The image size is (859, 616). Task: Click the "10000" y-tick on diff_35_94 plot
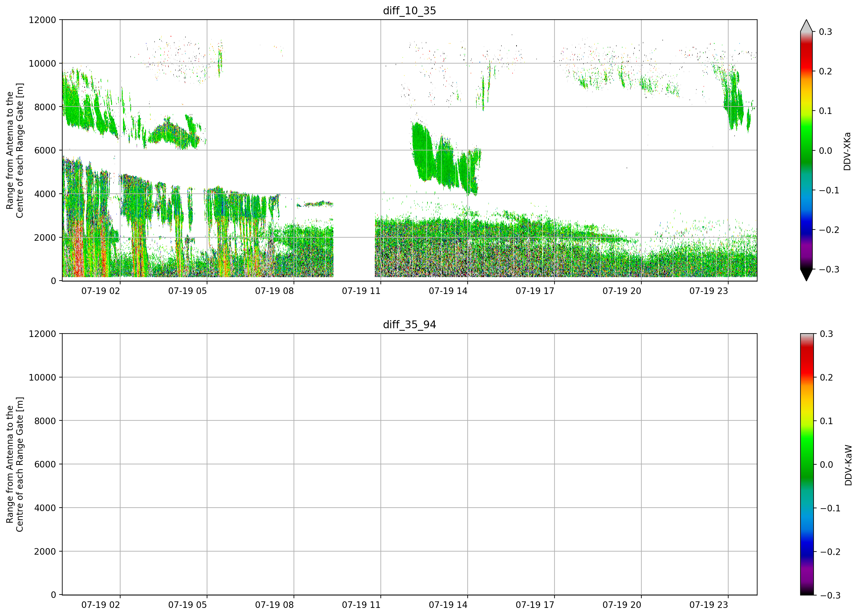coord(42,377)
